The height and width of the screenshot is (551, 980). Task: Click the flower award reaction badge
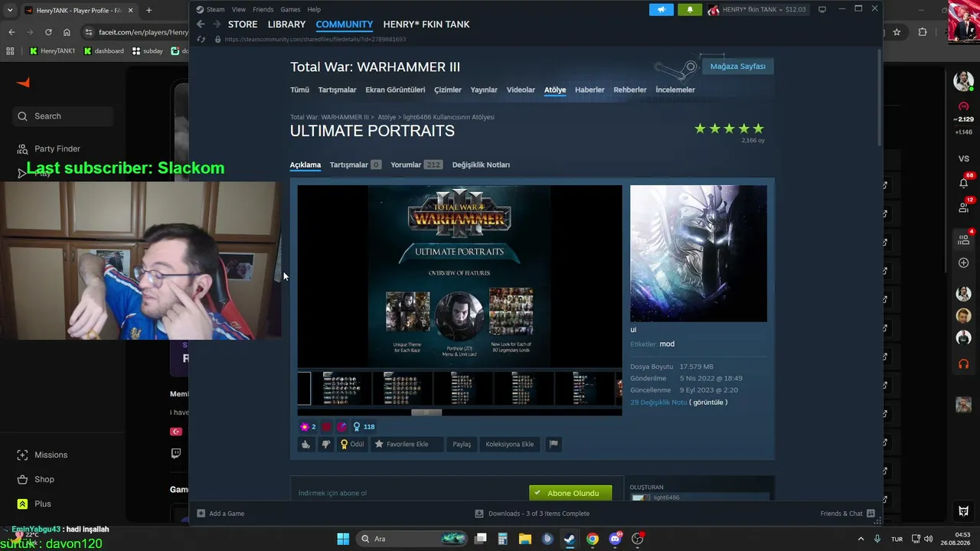308,427
